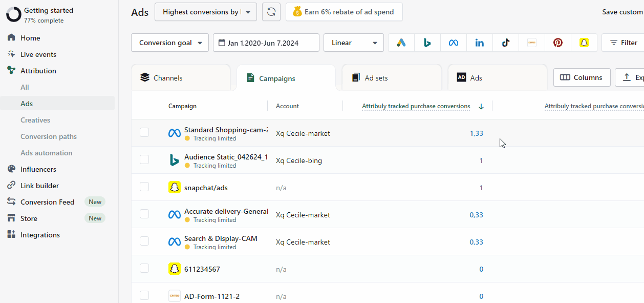644x303 pixels.
Task: Switch to the Channels tab
Action: [x=180, y=78]
